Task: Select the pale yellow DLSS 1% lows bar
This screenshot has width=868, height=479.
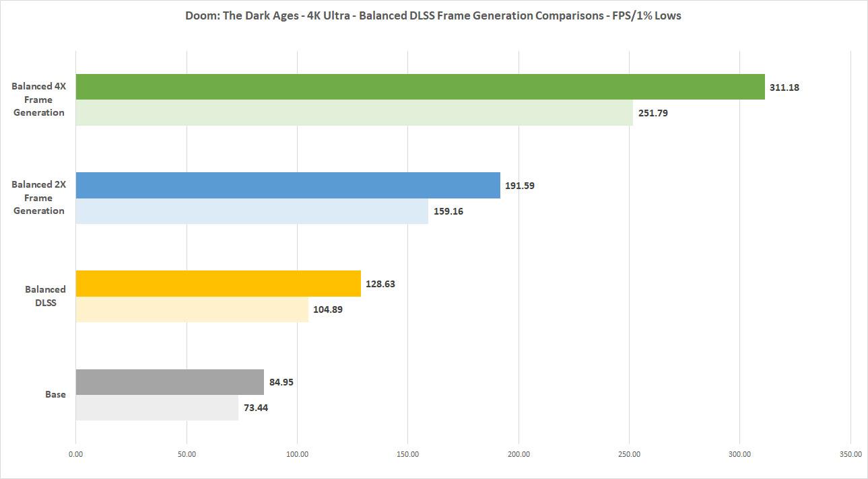Action: click(192, 309)
